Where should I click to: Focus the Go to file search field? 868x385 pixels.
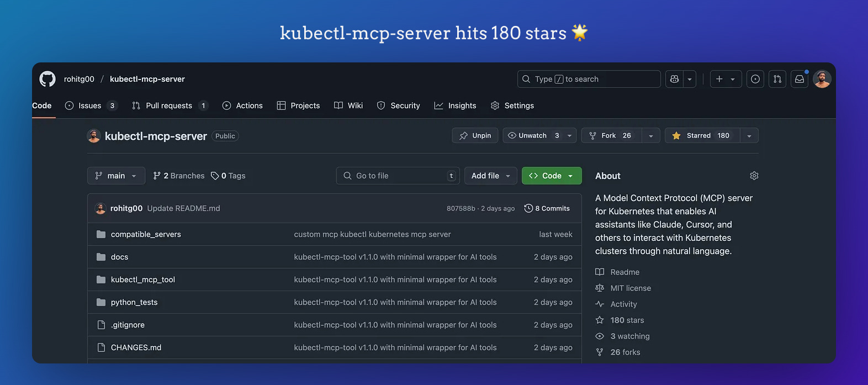pos(398,176)
